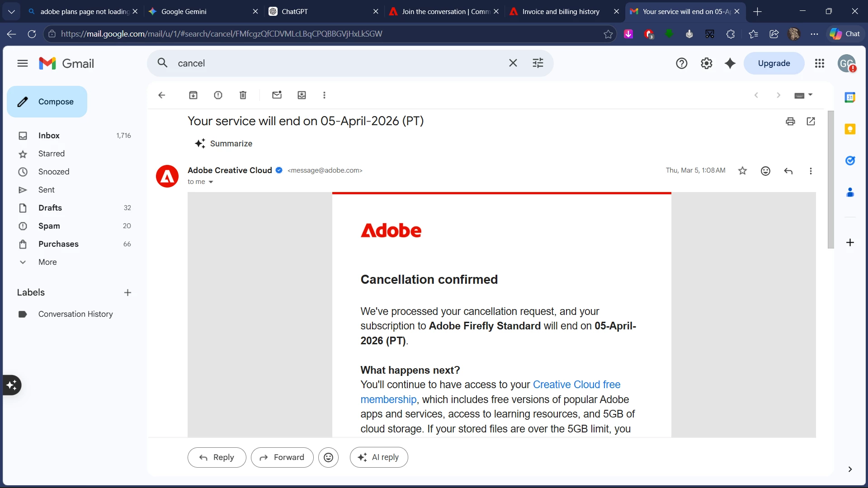Screen dimensions: 868x488
Task: Toggle the main Gmail menu sidebar
Action: (x=23, y=63)
